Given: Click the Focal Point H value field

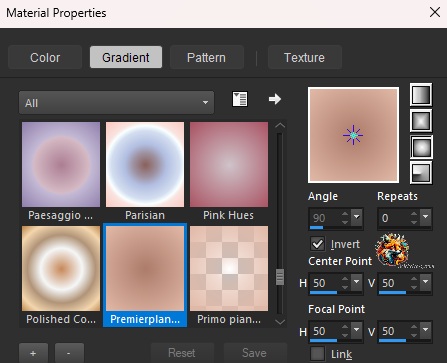Looking at the screenshot, I should tap(325, 331).
